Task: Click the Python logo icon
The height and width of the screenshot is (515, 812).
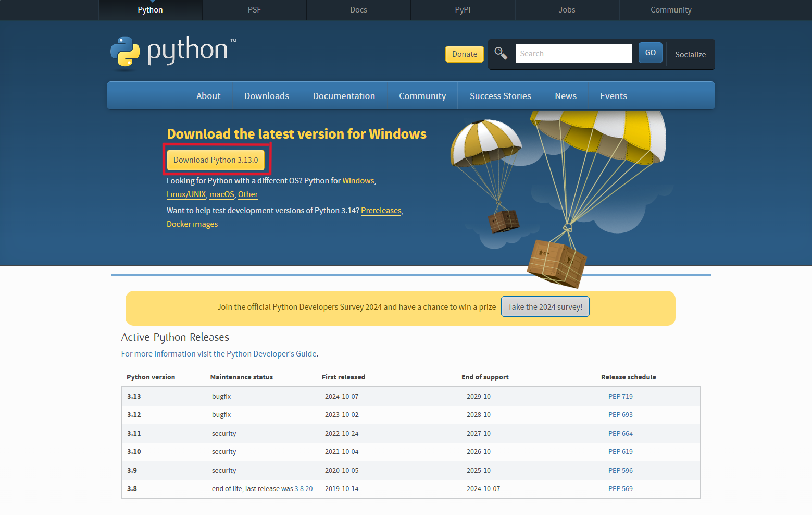Action: click(126, 52)
